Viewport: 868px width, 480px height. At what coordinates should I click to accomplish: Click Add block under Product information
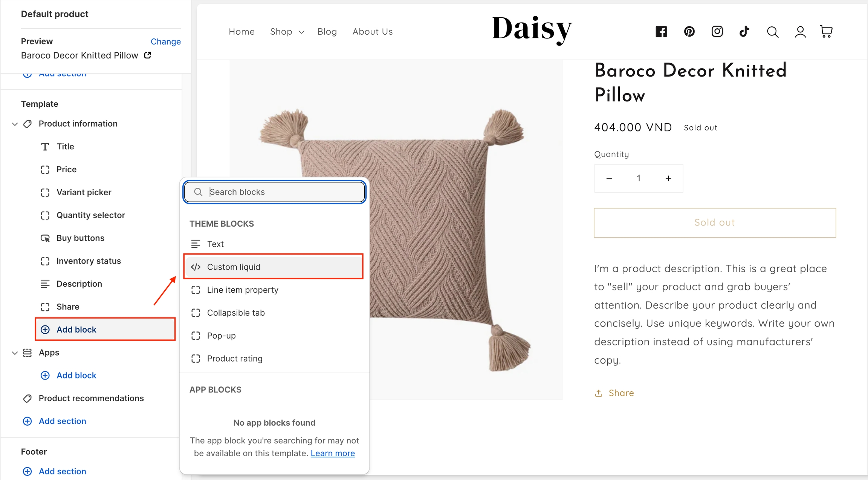(x=76, y=330)
